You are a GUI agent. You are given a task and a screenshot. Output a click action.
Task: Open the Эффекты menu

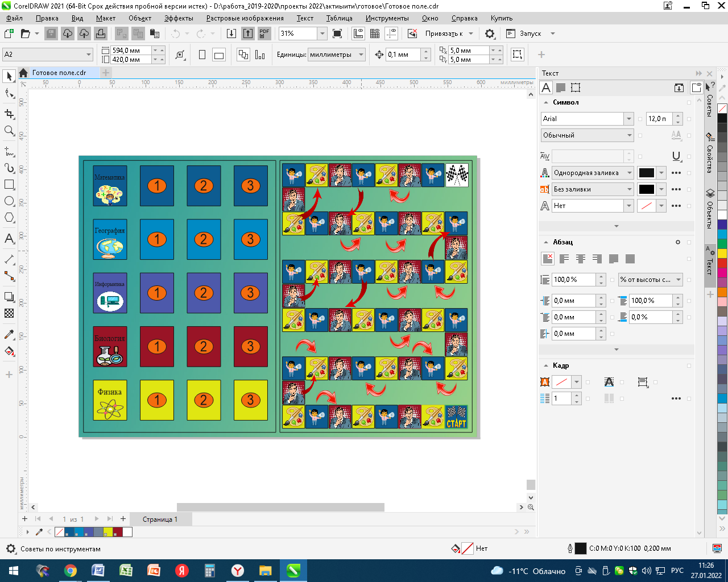click(179, 18)
